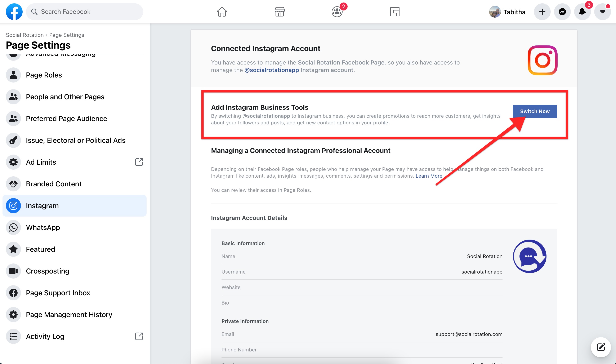Open Tabitha's profile
616x364 pixels.
tap(507, 12)
